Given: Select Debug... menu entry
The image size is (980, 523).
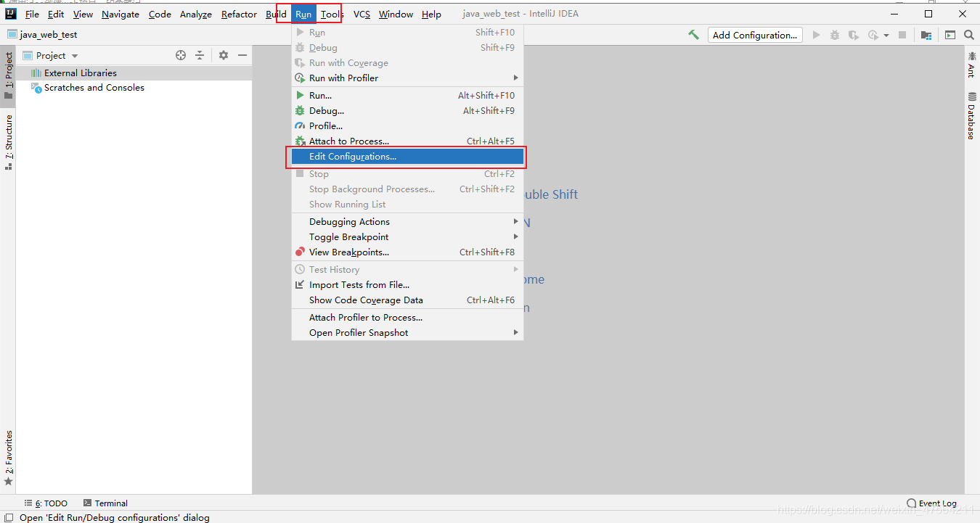Looking at the screenshot, I should click(407, 111).
